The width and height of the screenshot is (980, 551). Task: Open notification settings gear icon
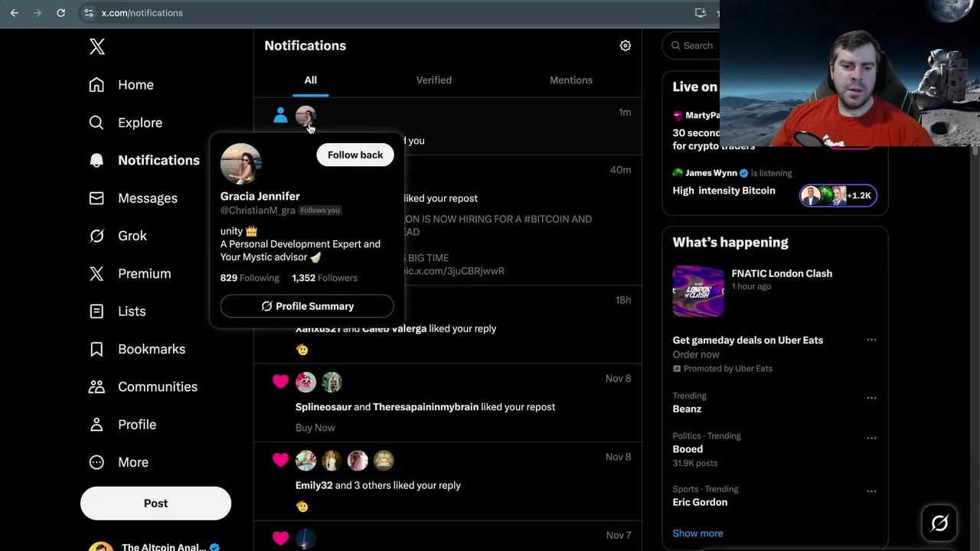[626, 46]
